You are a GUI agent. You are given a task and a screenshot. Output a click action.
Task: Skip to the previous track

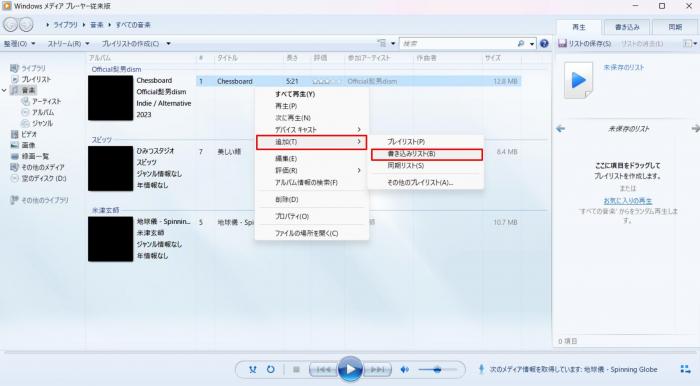(323, 369)
